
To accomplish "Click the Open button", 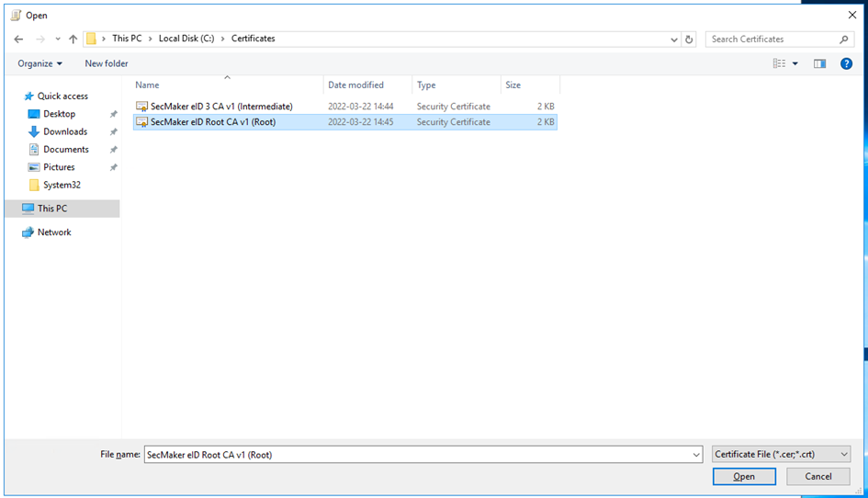I will (744, 476).
